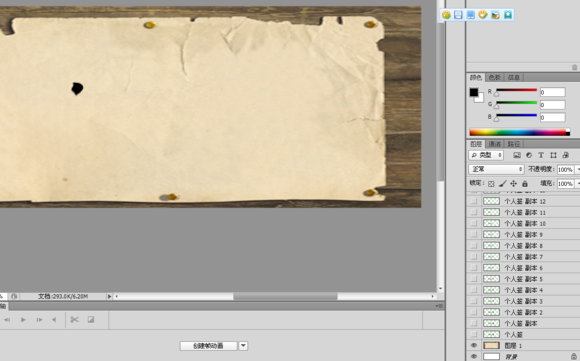Open the layer filter 类型 dropdown
Image resolution: width=580 pixels, height=361 pixels.
coord(486,155)
